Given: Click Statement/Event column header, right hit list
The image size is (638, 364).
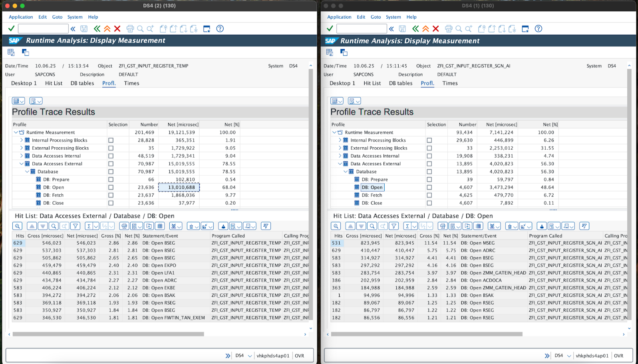Looking at the screenshot, I should (493, 236).
